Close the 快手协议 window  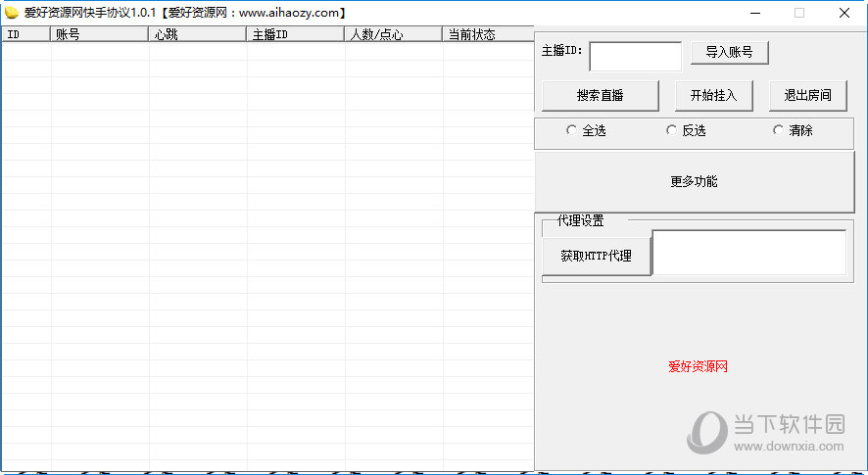[x=844, y=13]
